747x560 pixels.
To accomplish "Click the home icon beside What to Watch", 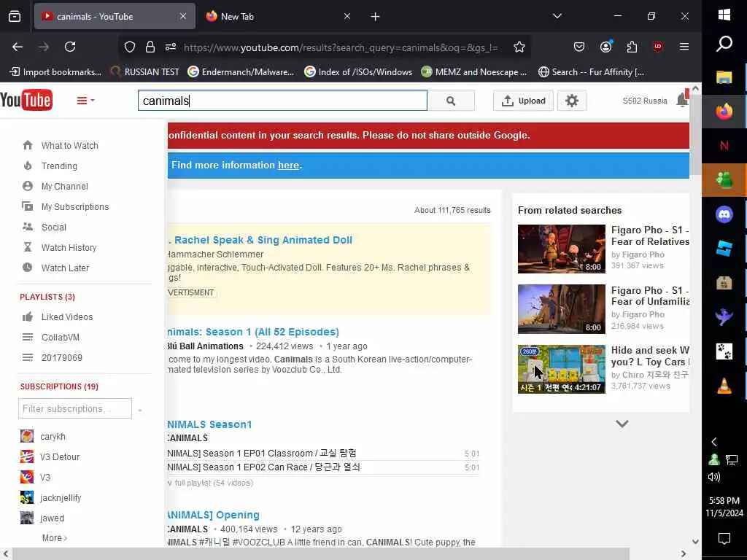I will click(x=28, y=145).
